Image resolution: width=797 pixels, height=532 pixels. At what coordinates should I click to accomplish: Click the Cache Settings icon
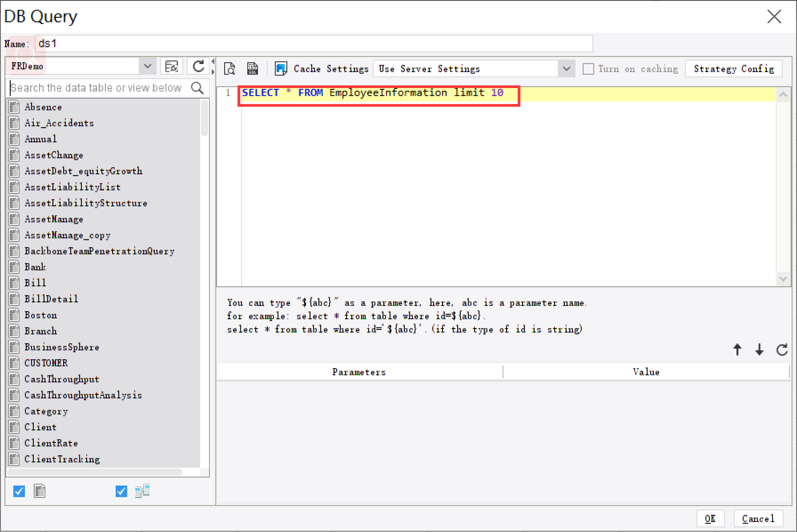281,68
